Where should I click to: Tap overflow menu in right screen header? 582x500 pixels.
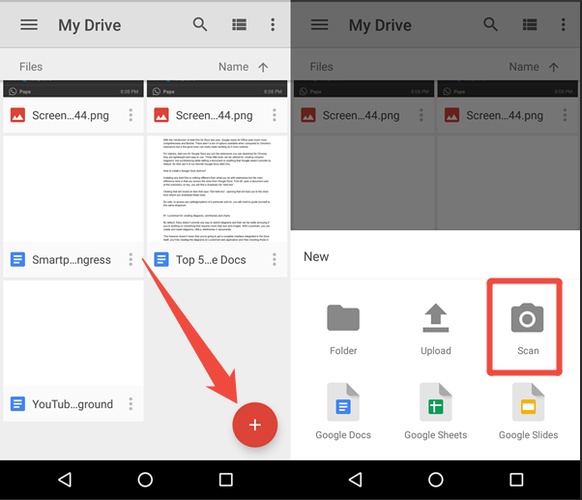563,25
